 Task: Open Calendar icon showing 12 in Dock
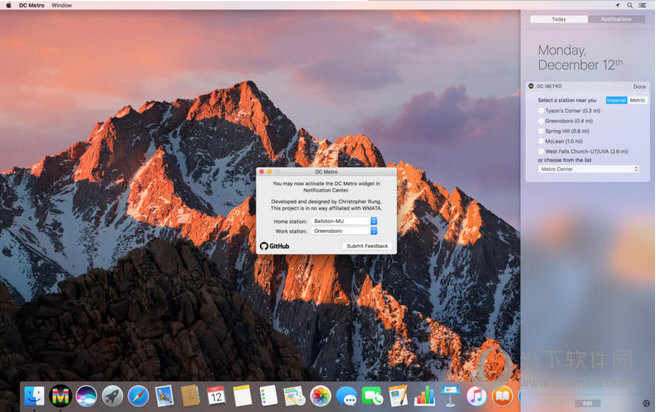[216, 396]
